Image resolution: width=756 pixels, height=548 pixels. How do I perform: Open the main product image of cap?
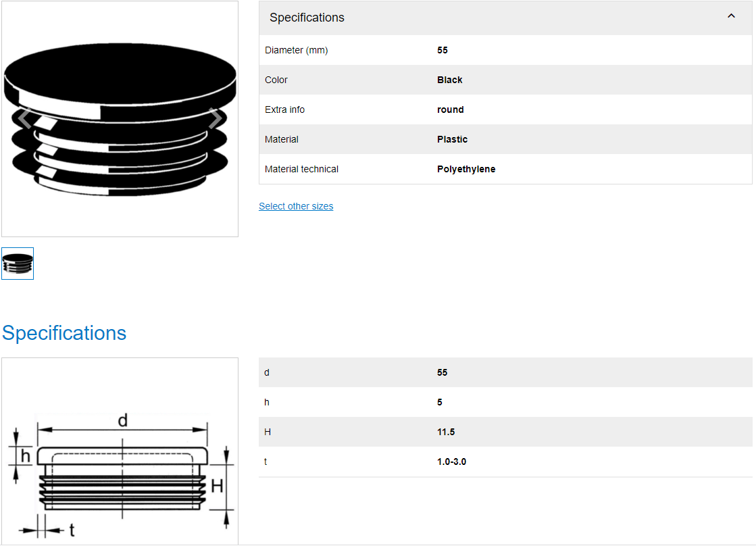120,119
